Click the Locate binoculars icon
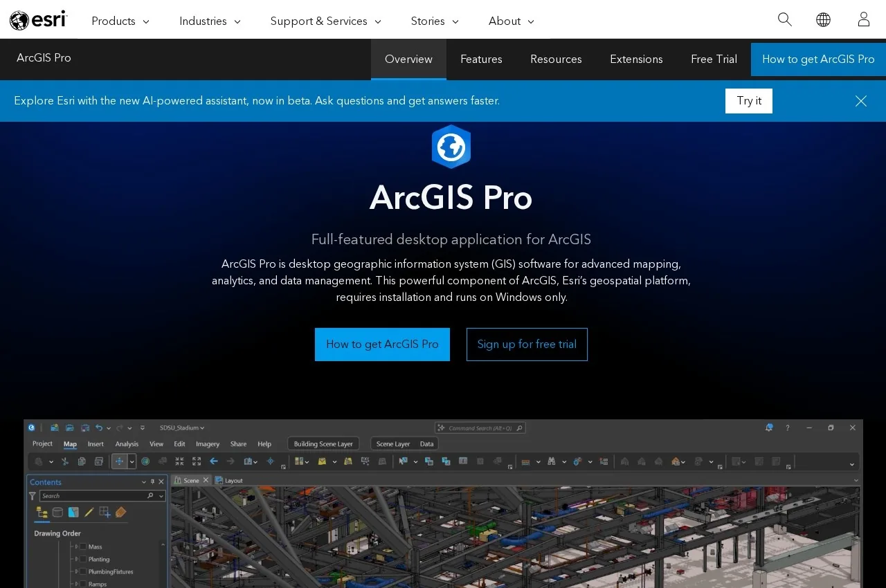 click(x=552, y=461)
